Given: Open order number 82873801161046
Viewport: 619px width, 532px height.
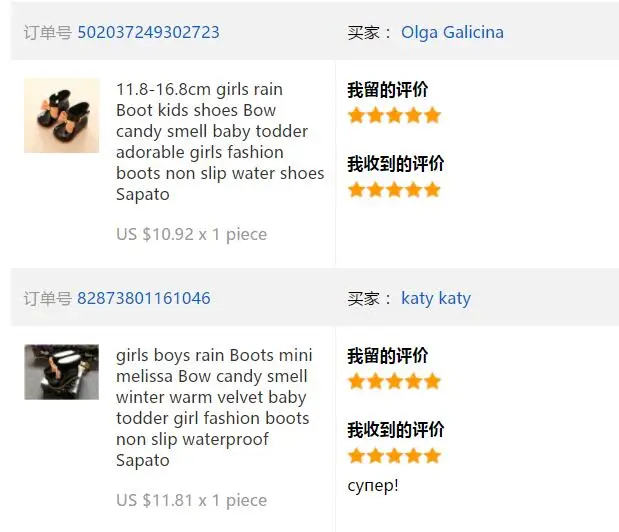Looking at the screenshot, I should (x=144, y=298).
